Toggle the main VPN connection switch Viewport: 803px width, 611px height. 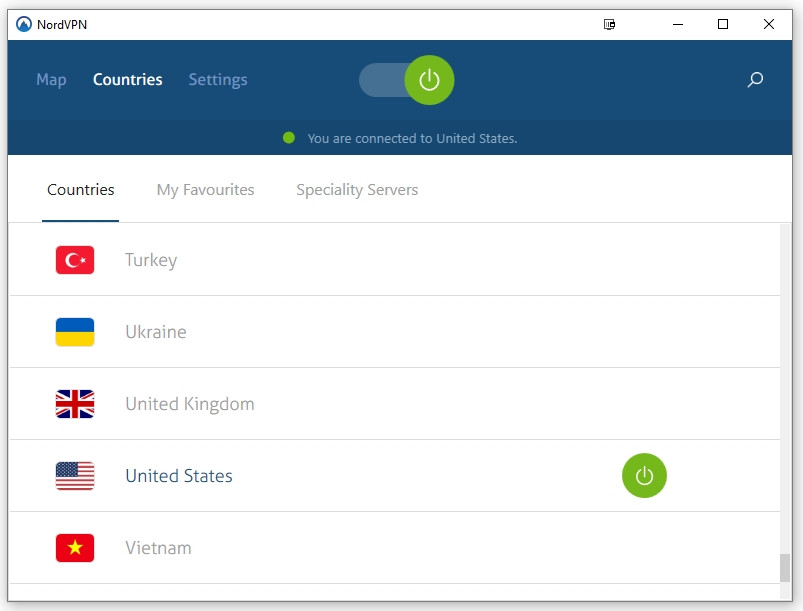[407, 80]
